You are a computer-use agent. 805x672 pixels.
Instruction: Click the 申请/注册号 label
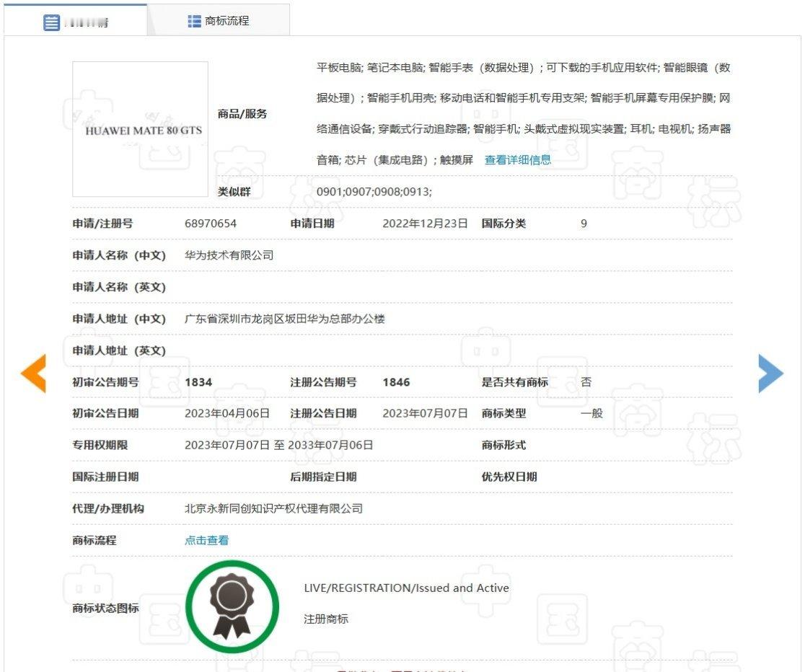tap(102, 224)
